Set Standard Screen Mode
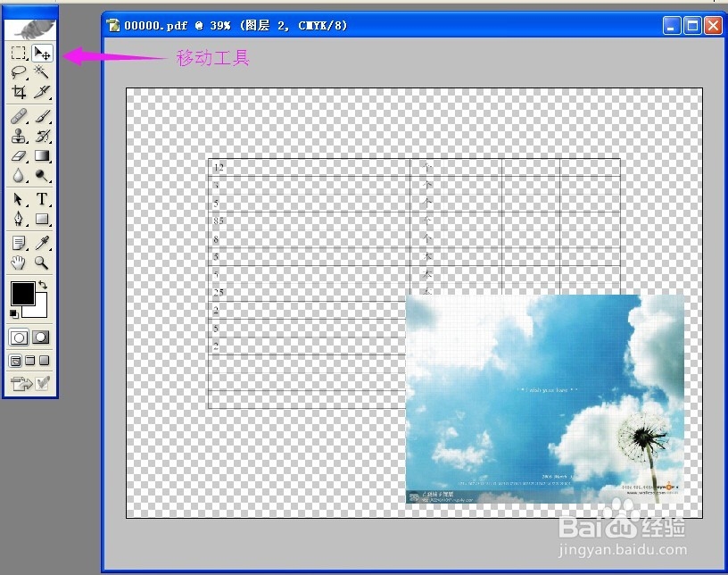This screenshot has height=575, width=728. click(15, 361)
